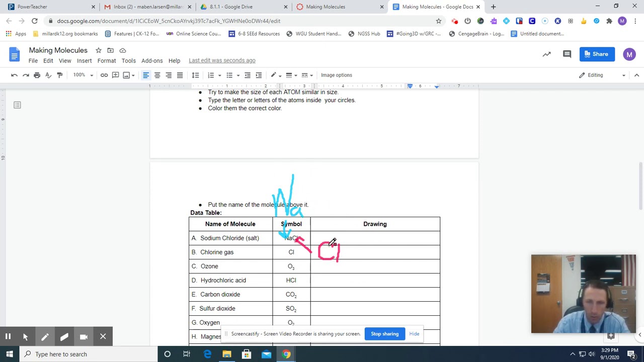
Task: Select the Screencastify pen drawing tool
Action: (x=45, y=337)
